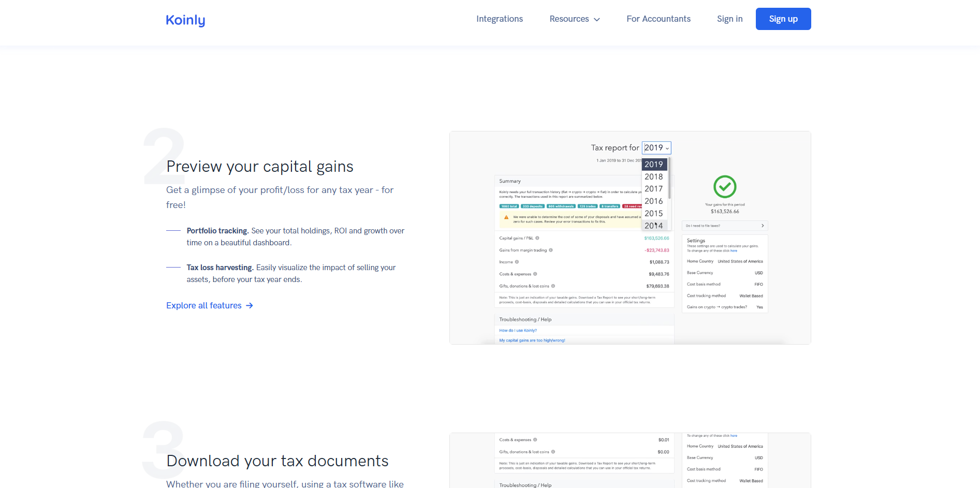Screen dimensions: 980x488
Task: Click the info icon beside Income
Action: [517, 262]
